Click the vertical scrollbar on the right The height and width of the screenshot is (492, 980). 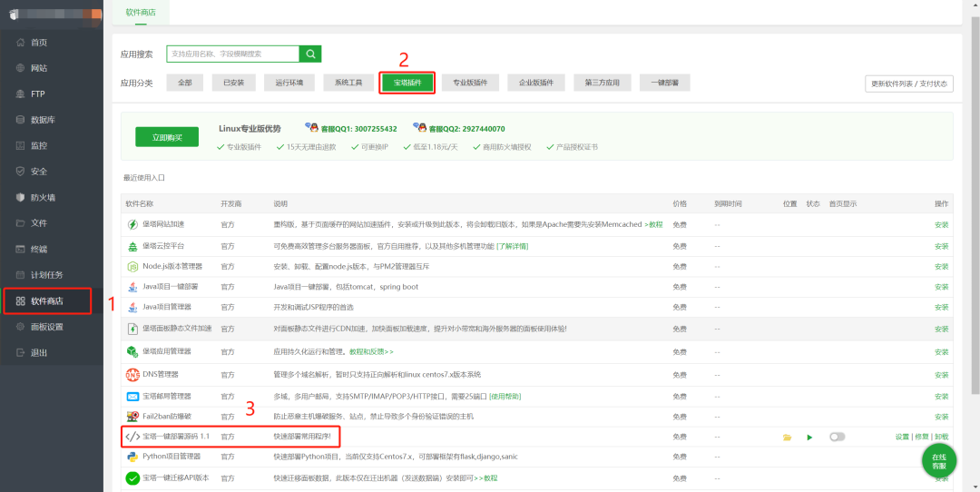click(975, 206)
